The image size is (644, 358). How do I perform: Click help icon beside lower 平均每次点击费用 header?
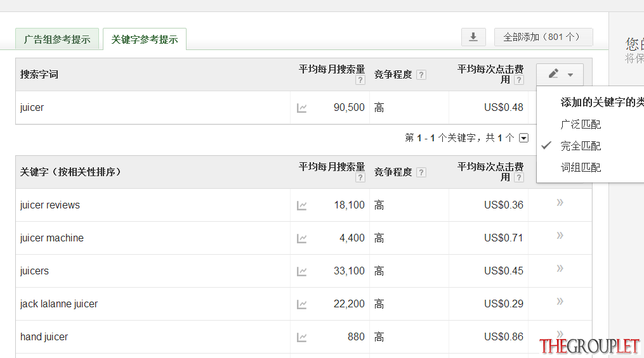click(x=519, y=177)
